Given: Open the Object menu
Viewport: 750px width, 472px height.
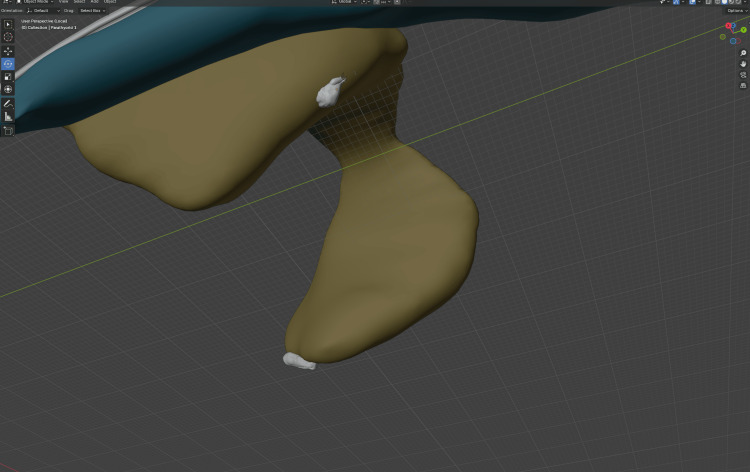Looking at the screenshot, I should point(110,2).
